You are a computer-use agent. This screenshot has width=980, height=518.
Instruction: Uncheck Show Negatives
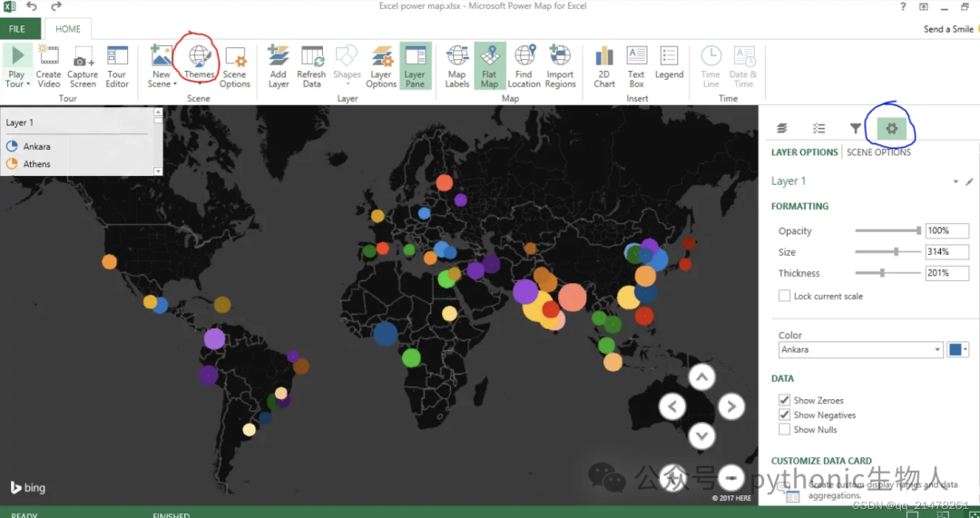784,415
